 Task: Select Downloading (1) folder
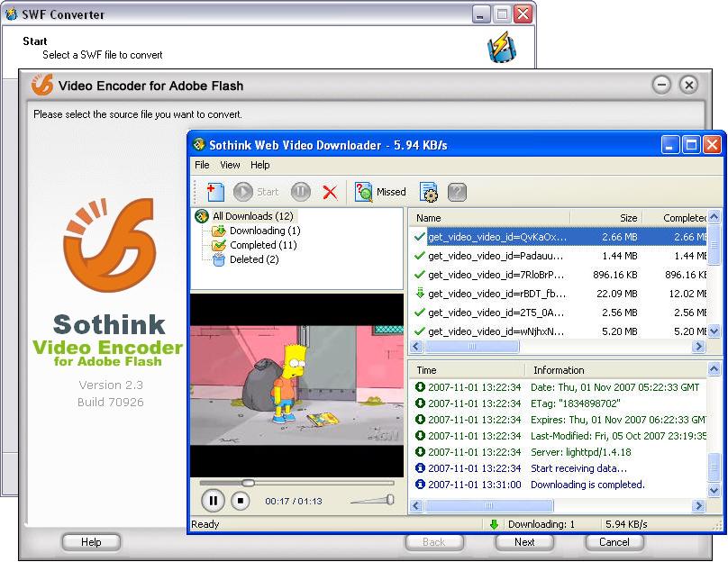(x=265, y=231)
